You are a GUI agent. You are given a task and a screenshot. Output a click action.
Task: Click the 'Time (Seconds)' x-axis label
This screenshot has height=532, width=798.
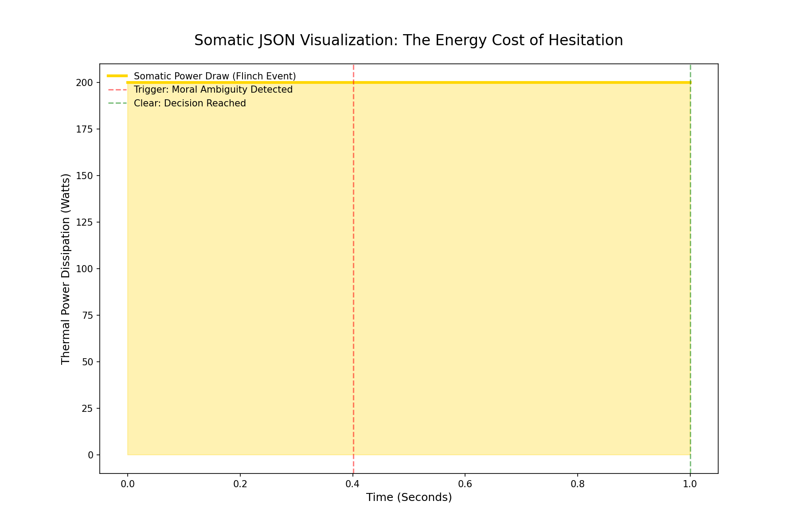[x=409, y=497]
